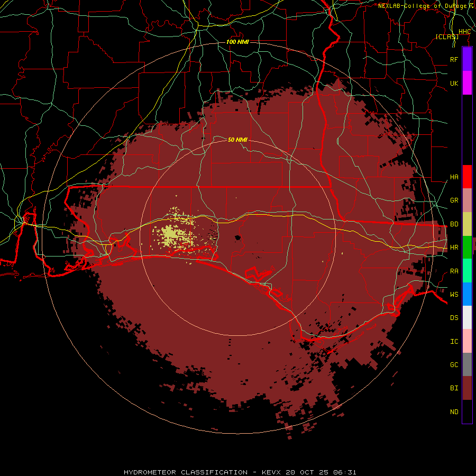Click the green HR legend swatch
The width and height of the screenshot is (476, 476).
pos(467,248)
